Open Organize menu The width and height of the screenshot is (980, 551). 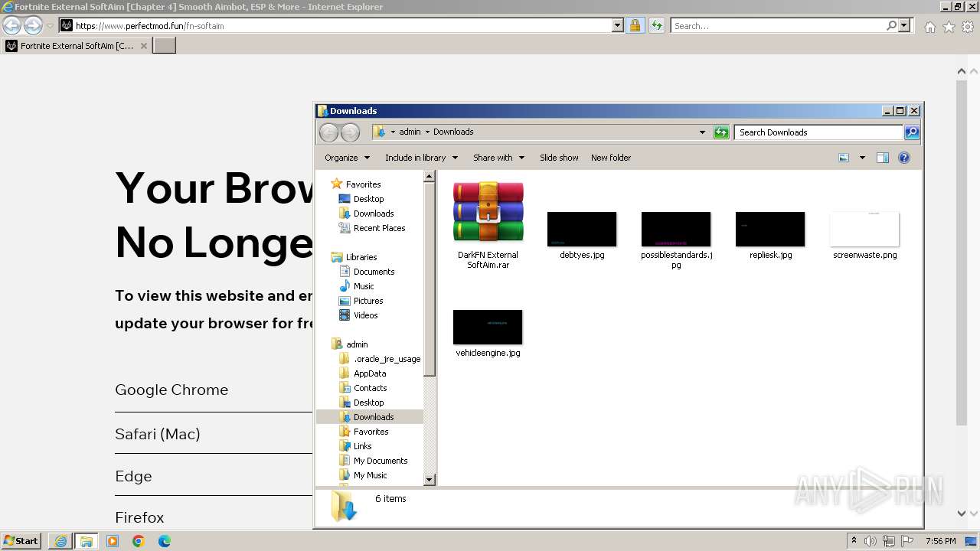point(348,158)
